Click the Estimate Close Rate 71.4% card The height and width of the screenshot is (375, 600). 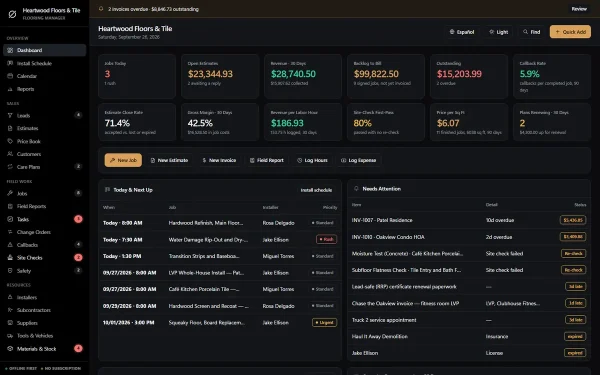pyautogui.click(x=137, y=122)
